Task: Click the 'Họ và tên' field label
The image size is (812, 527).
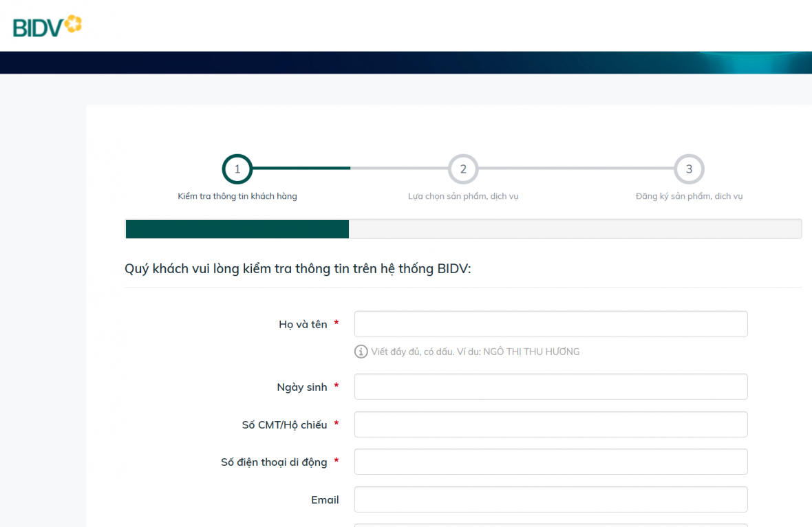Action: coord(303,324)
